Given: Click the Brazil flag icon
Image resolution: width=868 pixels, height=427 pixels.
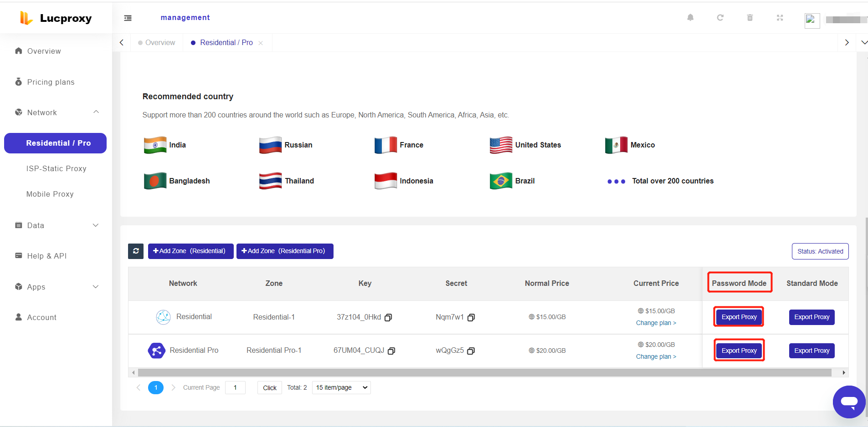Looking at the screenshot, I should [x=501, y=181].
